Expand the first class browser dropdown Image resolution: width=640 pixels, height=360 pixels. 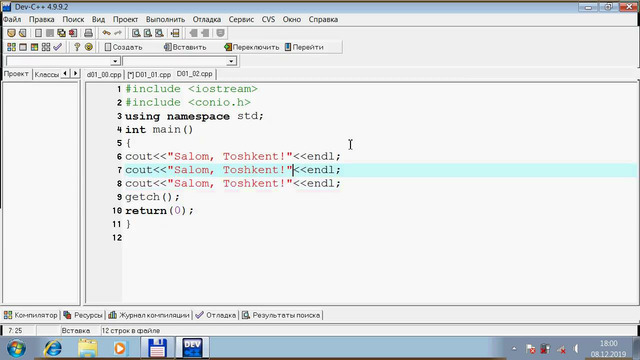[115, 61]
